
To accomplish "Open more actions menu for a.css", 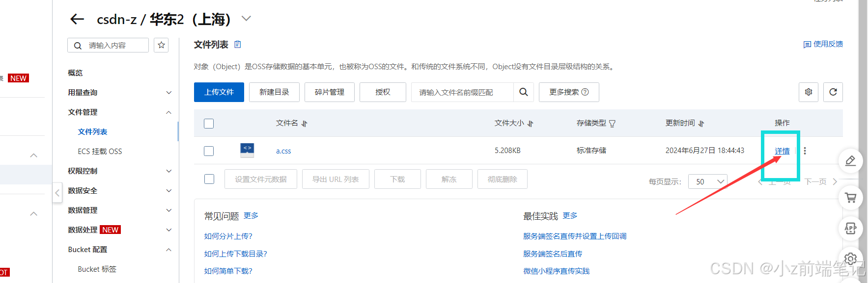I will pos(805,151).
